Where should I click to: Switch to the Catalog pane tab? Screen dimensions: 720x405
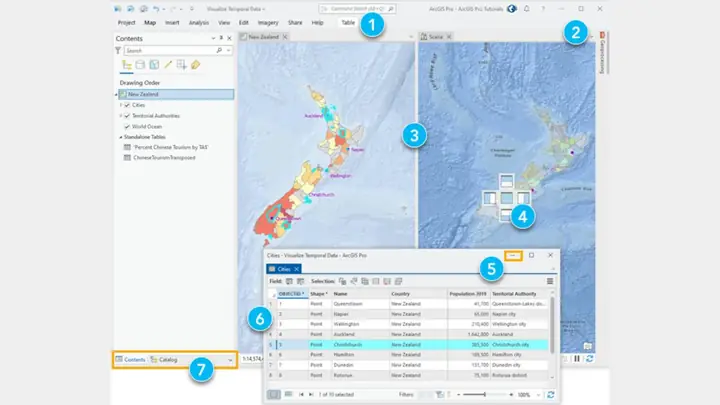tap(164, 360)
